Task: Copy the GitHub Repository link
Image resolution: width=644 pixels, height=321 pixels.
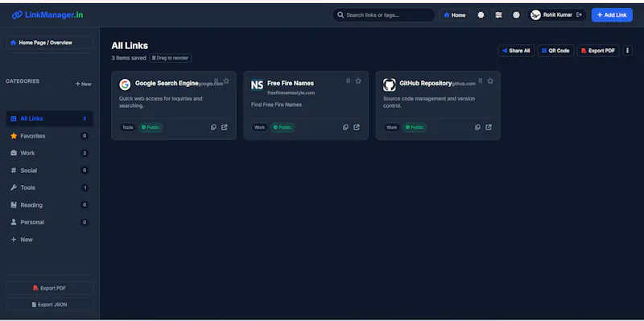Action: point(477,127)
